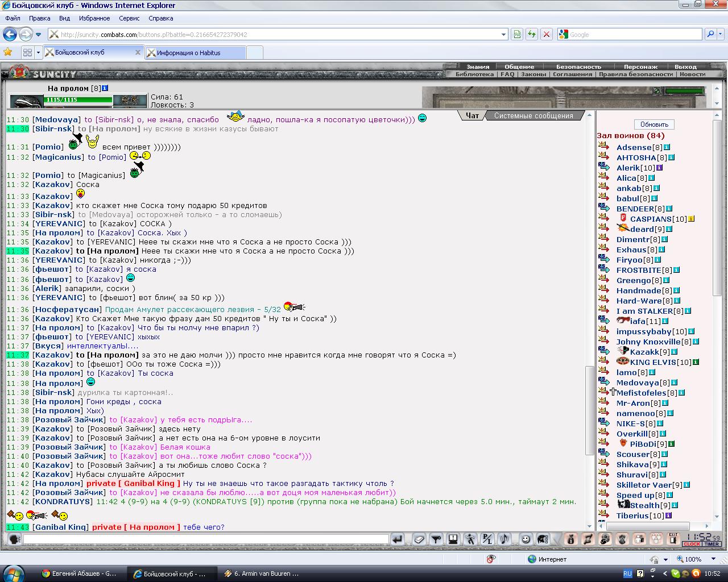The image size is (728, 582).
Task: Open the Библиотека link
Action: (474, 74)
